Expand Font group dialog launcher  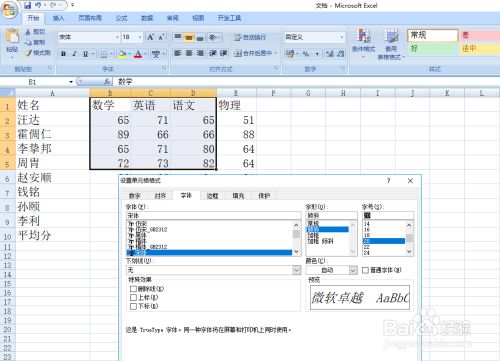pos(164,68)
